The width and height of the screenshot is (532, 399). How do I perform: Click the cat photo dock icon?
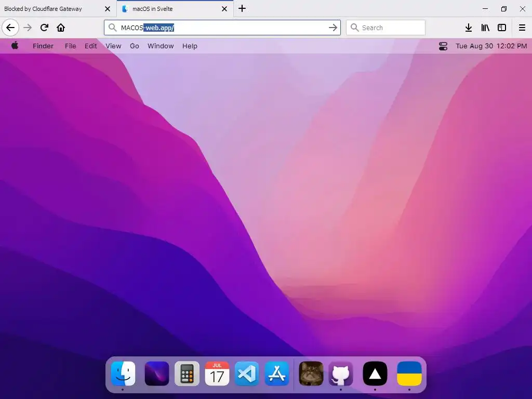click(x=311, y=374)
